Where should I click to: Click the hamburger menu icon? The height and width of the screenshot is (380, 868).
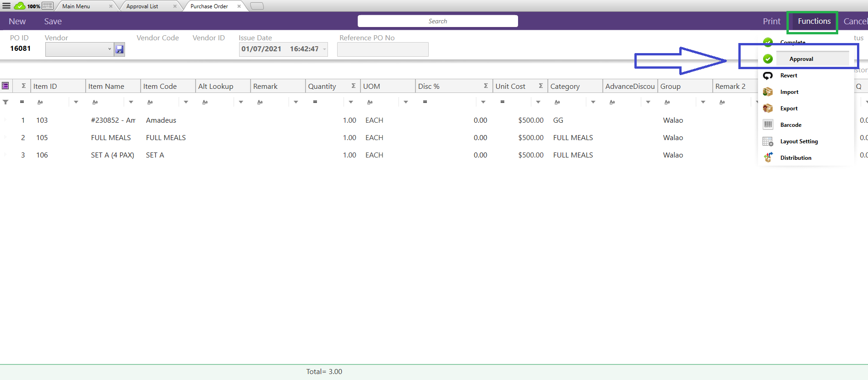click(6, 6)
